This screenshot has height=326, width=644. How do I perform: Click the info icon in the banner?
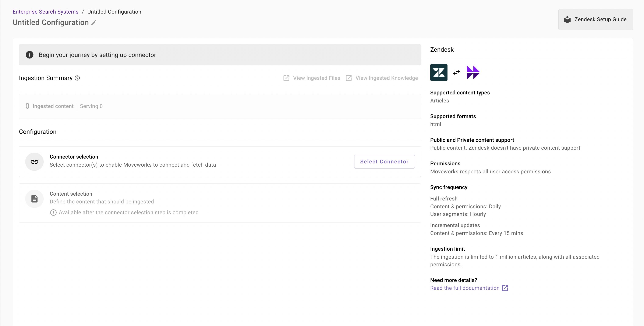pyautogui.click(x=29, y=55)
